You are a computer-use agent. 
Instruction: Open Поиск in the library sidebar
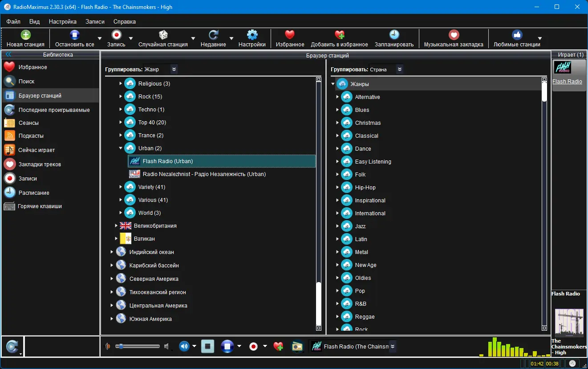point(50,82)
